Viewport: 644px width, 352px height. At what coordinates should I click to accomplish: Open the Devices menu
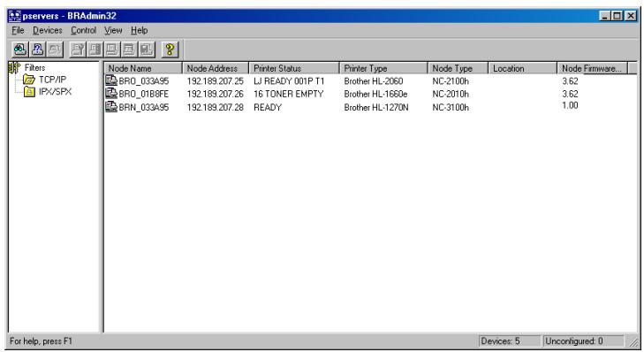pyautogui.click(x=47, y=30)
